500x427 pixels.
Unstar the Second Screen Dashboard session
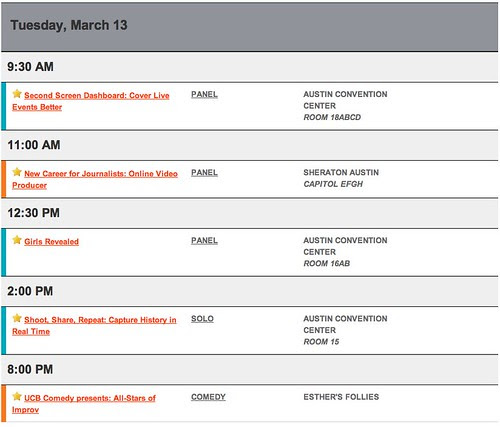click(17, 94)
